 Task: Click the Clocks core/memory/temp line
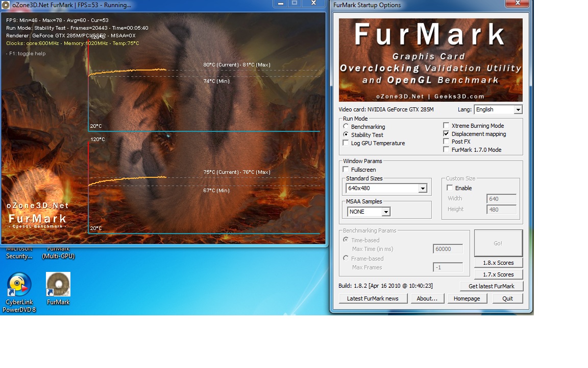tap(72, 43)
